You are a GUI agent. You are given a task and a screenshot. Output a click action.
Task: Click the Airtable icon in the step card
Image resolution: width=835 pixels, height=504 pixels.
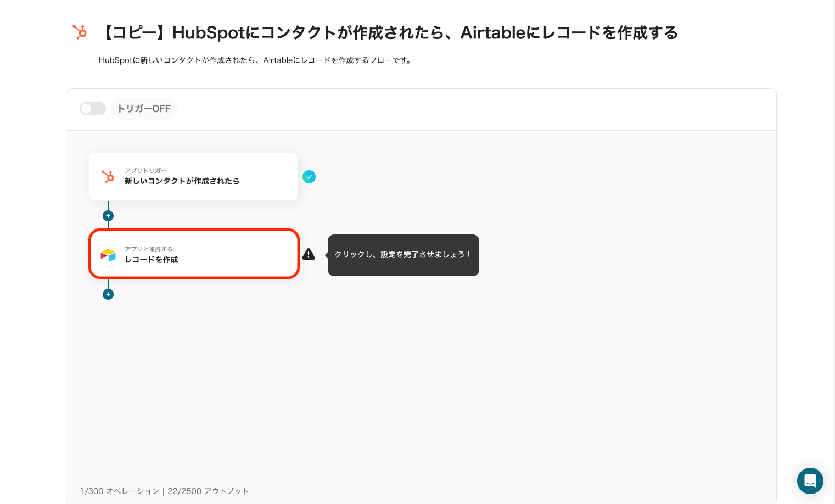(x=108, y=255)
